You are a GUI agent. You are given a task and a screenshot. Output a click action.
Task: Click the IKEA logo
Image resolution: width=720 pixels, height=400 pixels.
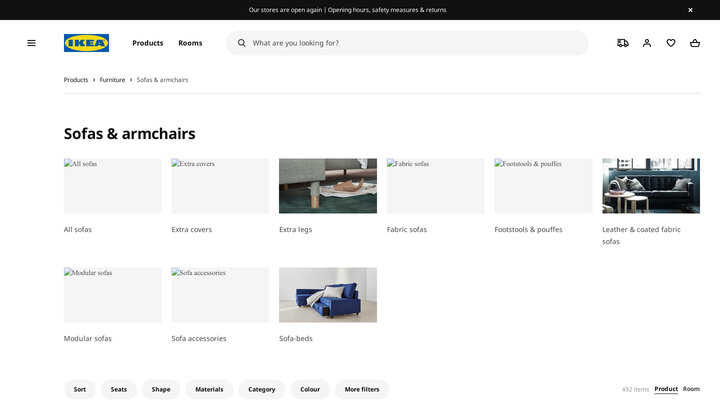pyautogui.click(x=86, y=43)
